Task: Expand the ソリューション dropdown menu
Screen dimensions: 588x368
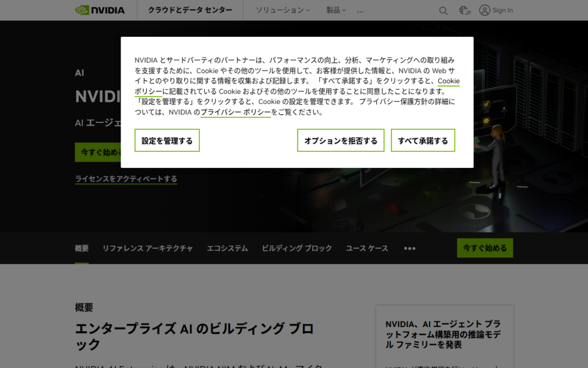Action: 283,10
